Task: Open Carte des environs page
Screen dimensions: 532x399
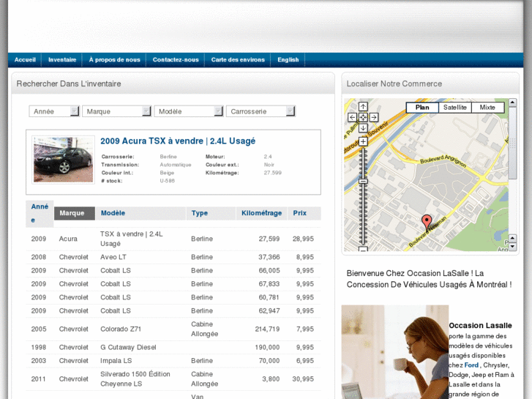Action: point(238,60)
